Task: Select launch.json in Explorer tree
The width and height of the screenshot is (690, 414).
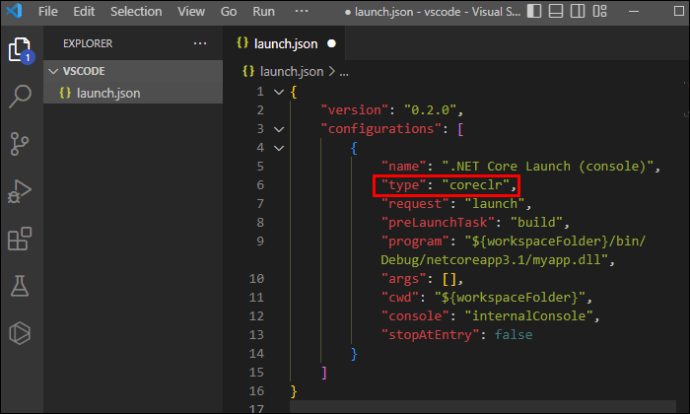Action: tap(133, 93)
